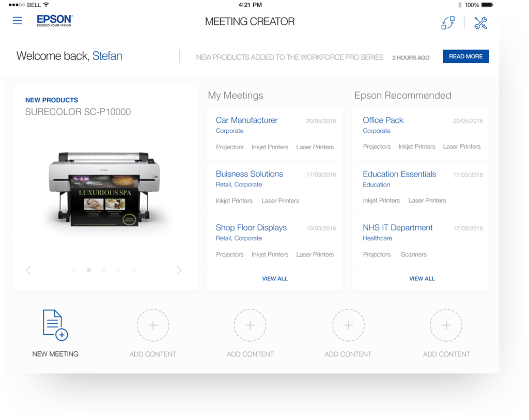Select the SURECOLOR SC-P10000 title

tap(78, 112)
